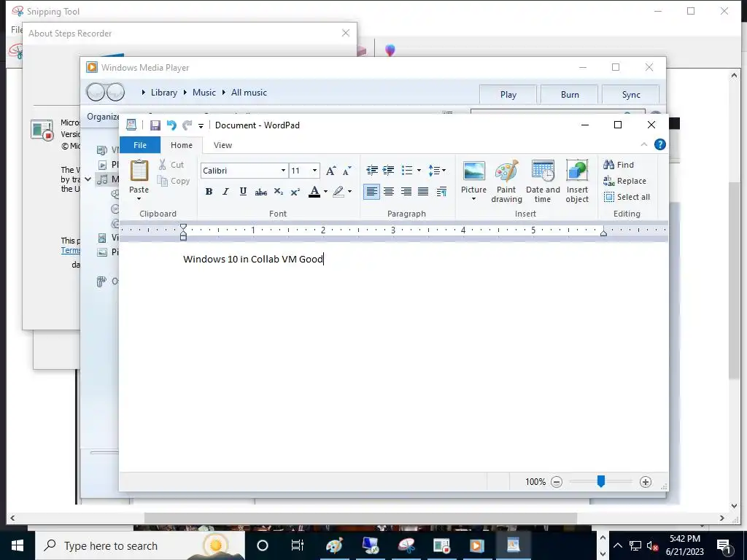747x560 pixels.
Task: Click the increase indent icon
Action: click(x=389, y=170)
